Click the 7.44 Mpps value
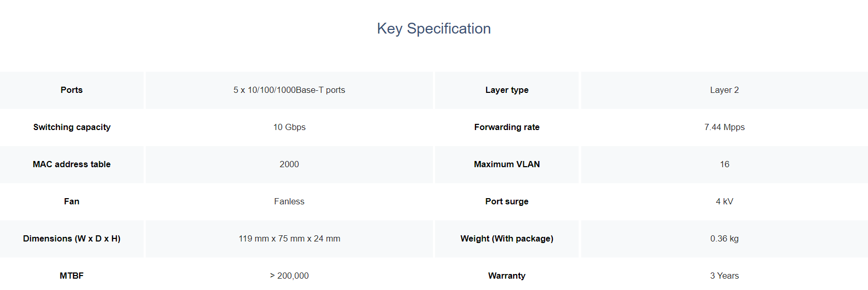Screen dimensions: 868x290 point(724,127)
